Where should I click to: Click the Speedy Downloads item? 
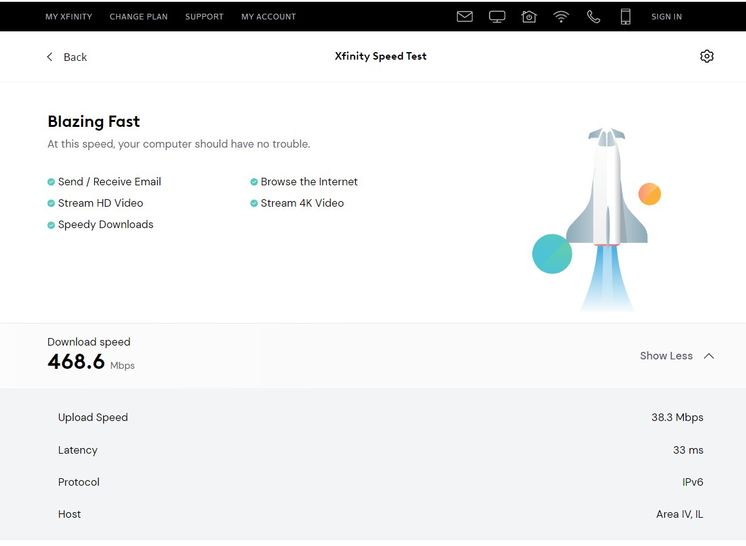point(106,224)
